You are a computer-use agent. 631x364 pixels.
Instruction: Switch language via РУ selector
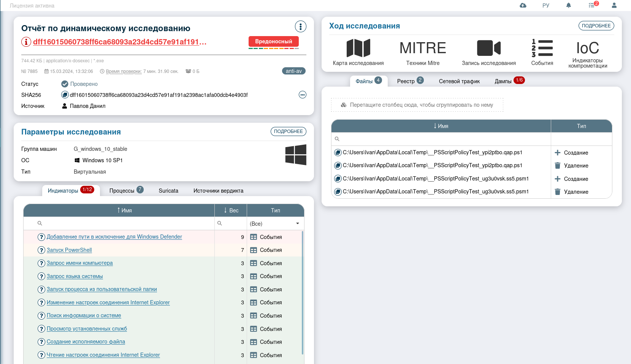[546, 5]
